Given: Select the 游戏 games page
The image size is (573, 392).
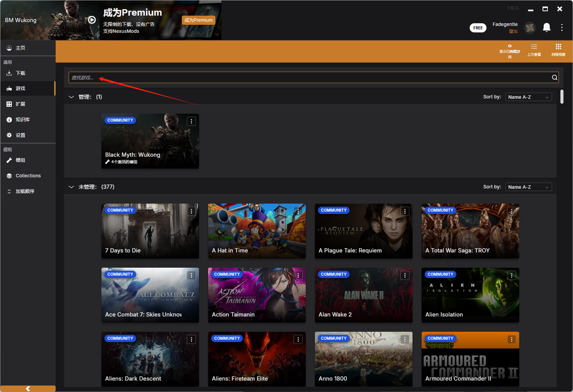Looking at the screenshot, I should 28,88.
